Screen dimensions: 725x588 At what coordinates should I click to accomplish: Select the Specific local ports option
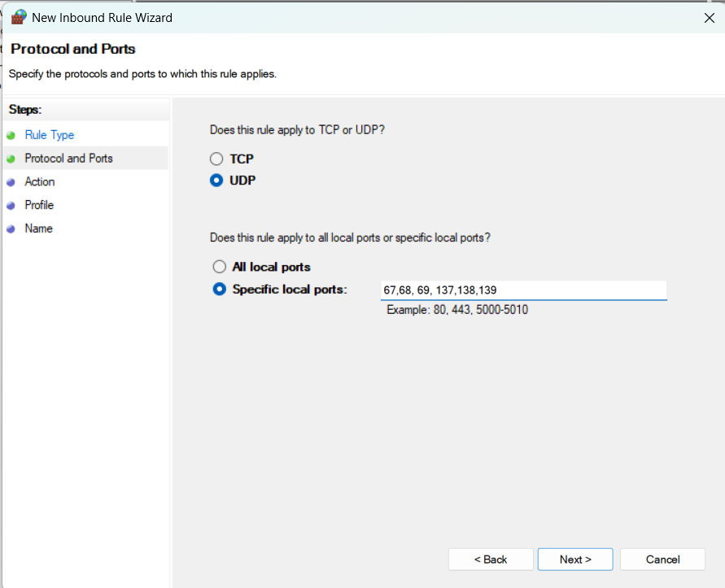click(219, 289)
